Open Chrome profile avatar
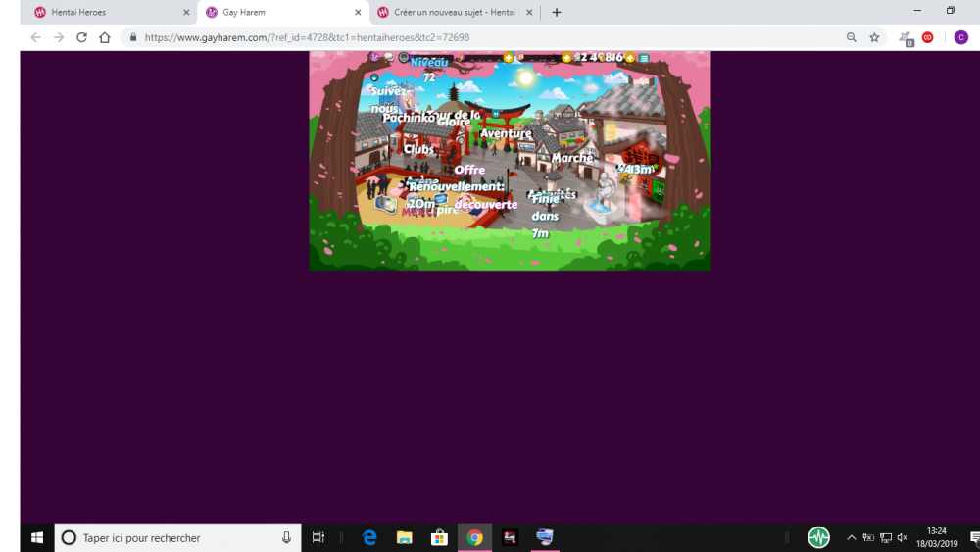The width and height of the screenshot is (980, 552). pos(960,37)
